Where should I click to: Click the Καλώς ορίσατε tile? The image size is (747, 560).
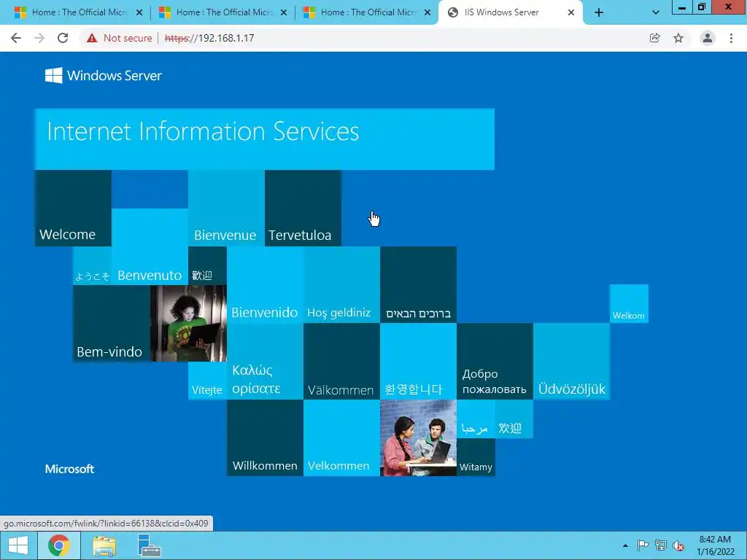[265, 362]
